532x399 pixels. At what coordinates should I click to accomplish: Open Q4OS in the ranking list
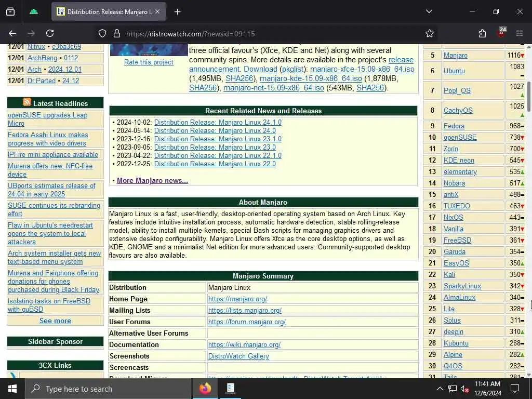[x=453, y=366]
